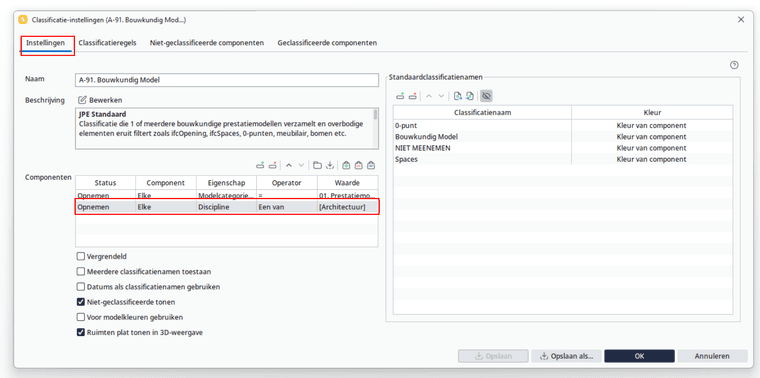Remove a row from the Componenten filter table

click(273, 165)
